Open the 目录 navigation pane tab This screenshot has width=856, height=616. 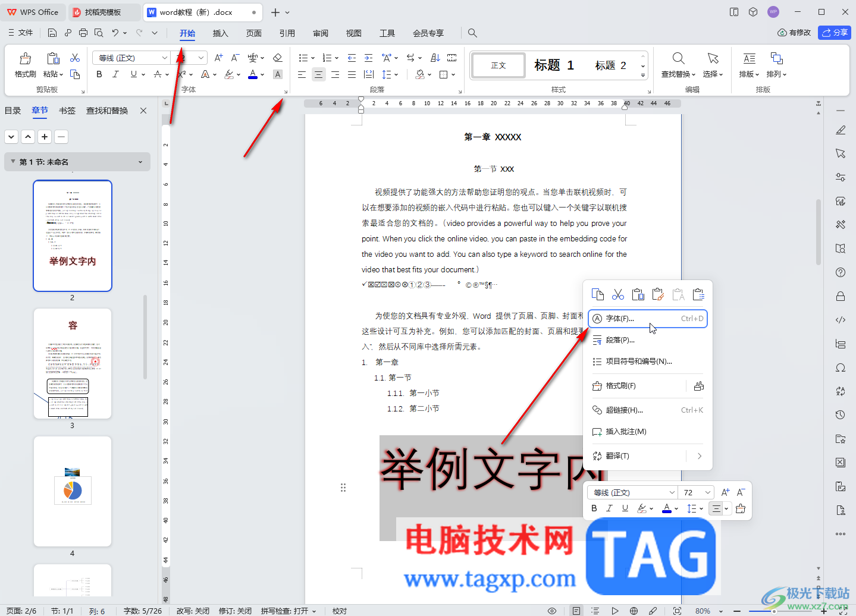(x=13, y=111)
